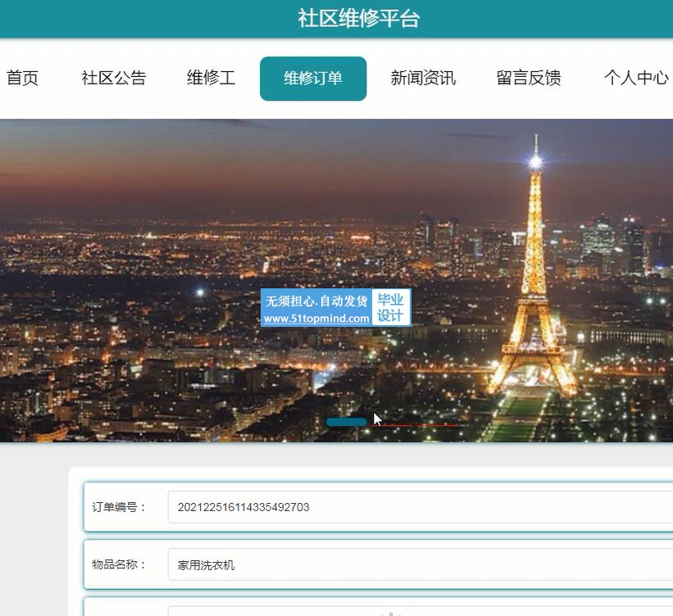Open the 维修工 repair workers page

click(x=211, y=78)
